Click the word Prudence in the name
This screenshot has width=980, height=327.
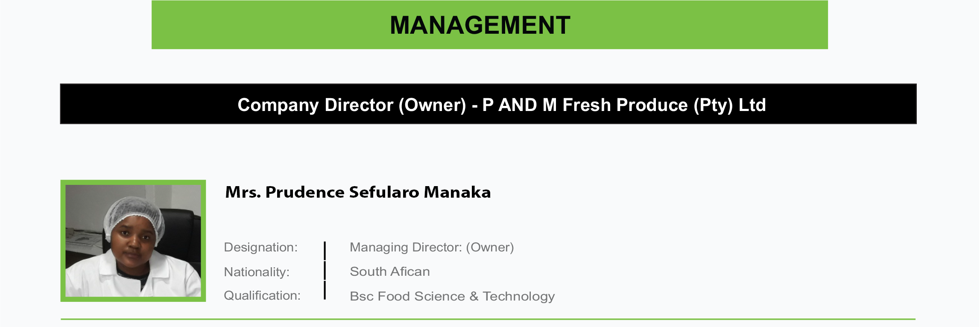pos(305,192)
